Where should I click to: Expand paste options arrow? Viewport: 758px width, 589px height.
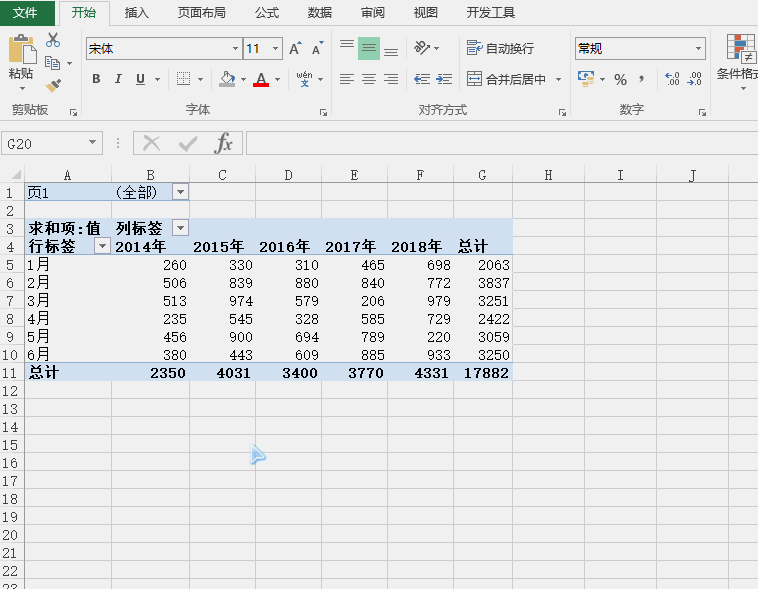pos(22,88)
